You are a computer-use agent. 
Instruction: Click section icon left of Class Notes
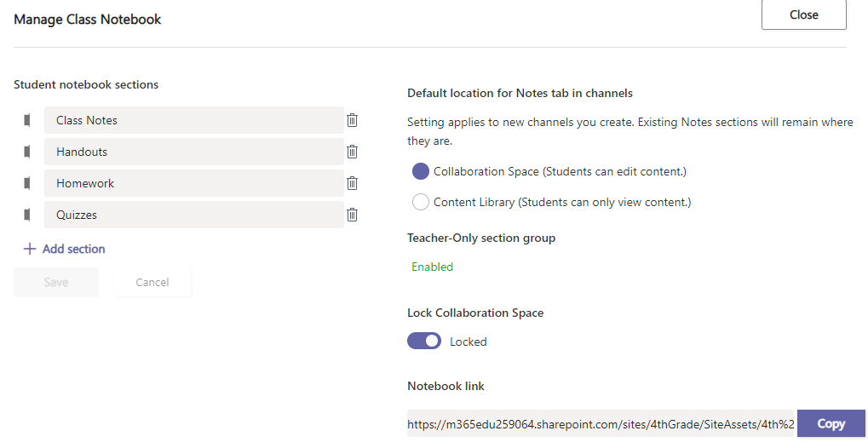point(27,120)
